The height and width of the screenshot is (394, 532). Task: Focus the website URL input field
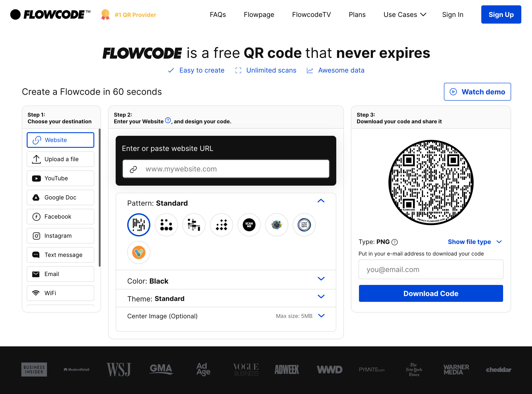[x=226, y=169]
